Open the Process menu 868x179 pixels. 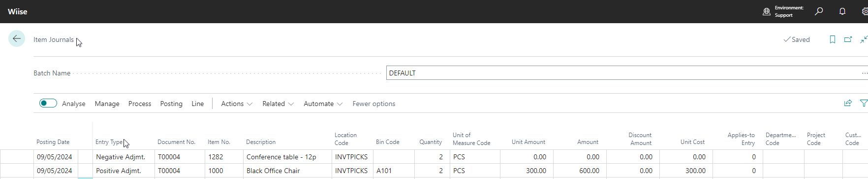[140, 104]
